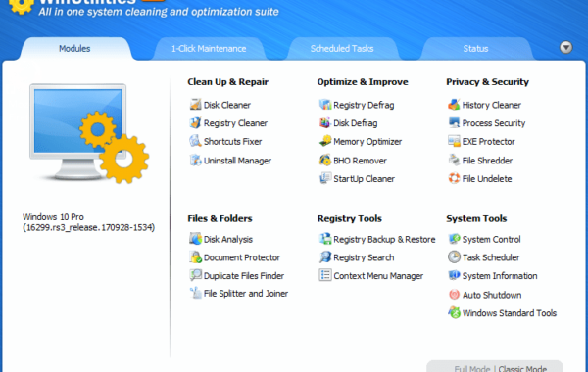Click the Duplicate Files Finder icon
The width and height of the screenshot is (588, 372).
tap(195, 275)
